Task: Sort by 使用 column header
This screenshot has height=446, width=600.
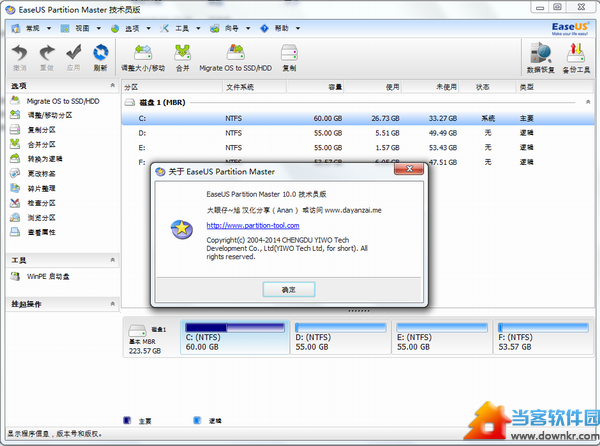Action: [x=372, y=87]
